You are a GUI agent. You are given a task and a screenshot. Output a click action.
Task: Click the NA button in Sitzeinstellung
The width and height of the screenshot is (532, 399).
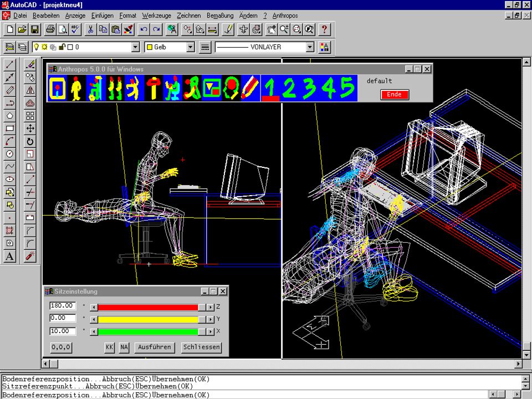point(124,347)
